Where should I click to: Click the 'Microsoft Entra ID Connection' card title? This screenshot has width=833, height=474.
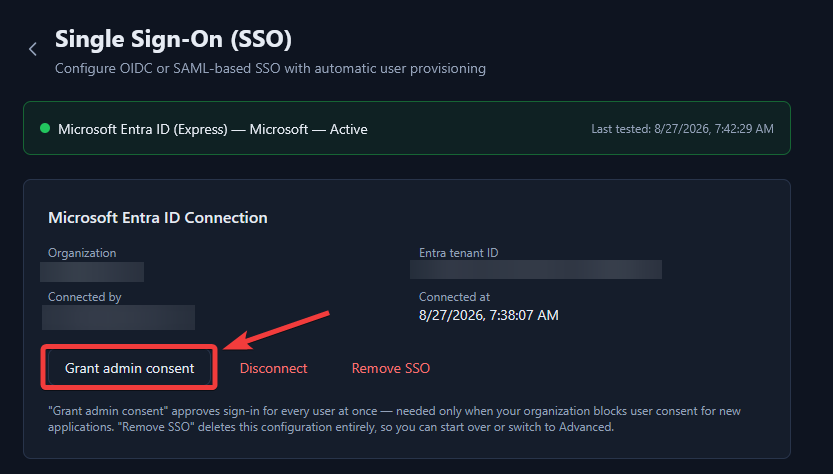coord(158,217)
